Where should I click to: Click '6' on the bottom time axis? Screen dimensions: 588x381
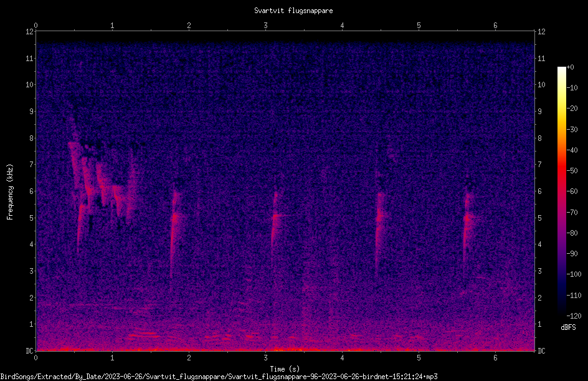495,358
